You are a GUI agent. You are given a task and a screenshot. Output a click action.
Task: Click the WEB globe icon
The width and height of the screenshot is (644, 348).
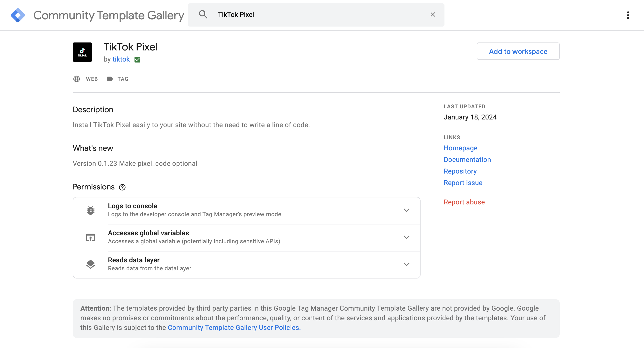pos(77,79)
